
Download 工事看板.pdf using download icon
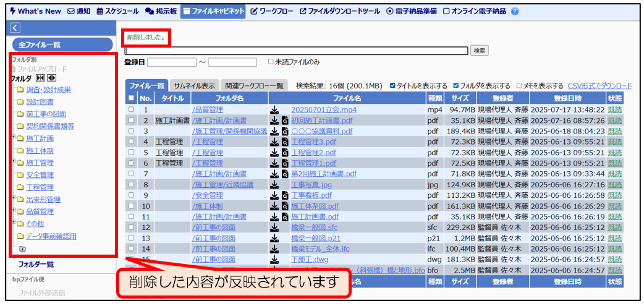coord(274,195)
